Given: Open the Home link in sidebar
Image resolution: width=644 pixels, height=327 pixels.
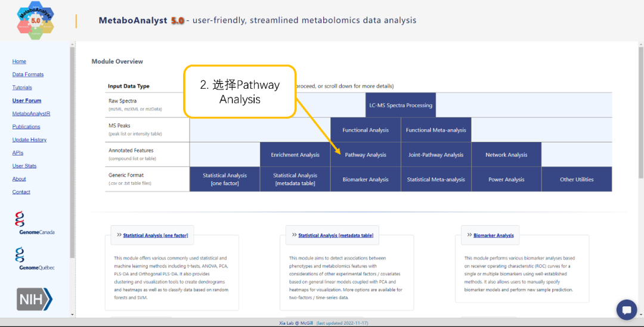Looking at the screenshot, I should 19,61.
